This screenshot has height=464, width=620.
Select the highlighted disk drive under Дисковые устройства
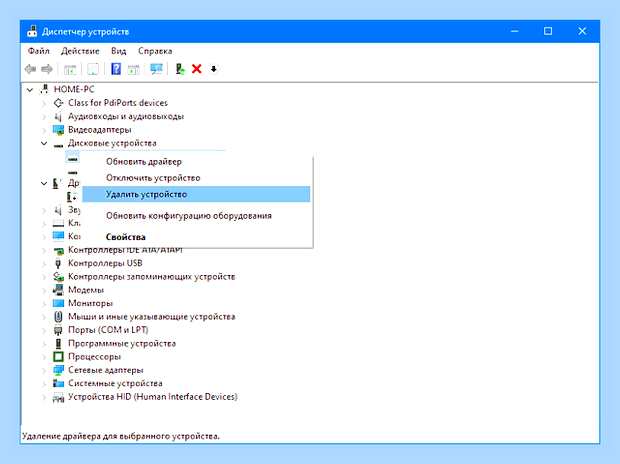tap(73, 159)
